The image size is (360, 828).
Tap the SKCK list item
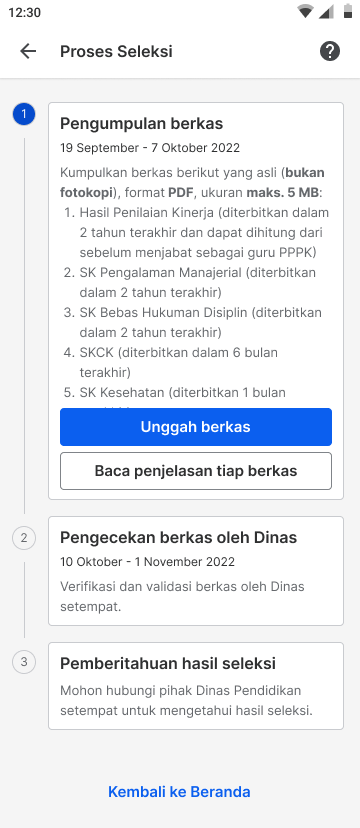(171, 362)
